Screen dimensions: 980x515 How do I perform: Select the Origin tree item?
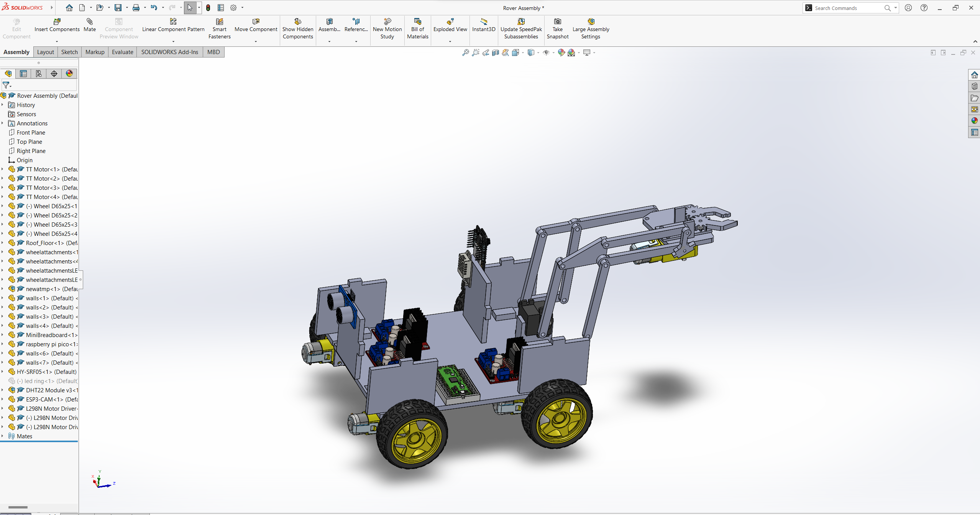(x=25, y=160)
